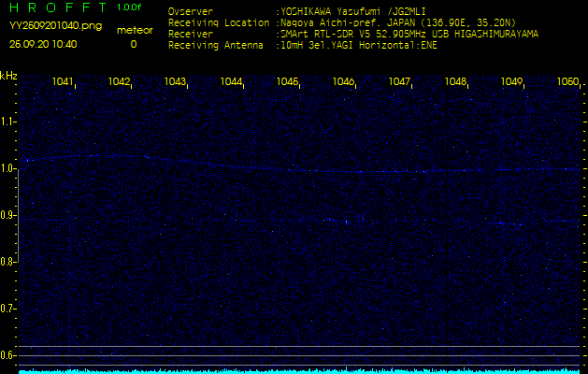588x374 pixels.
Task: Select the 1043 time tick
Action: pos(175,82)
